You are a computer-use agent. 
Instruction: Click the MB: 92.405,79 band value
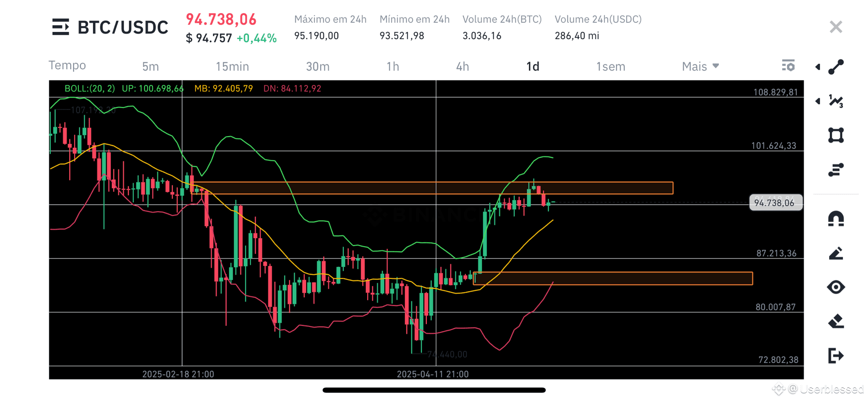coord(224,89)
